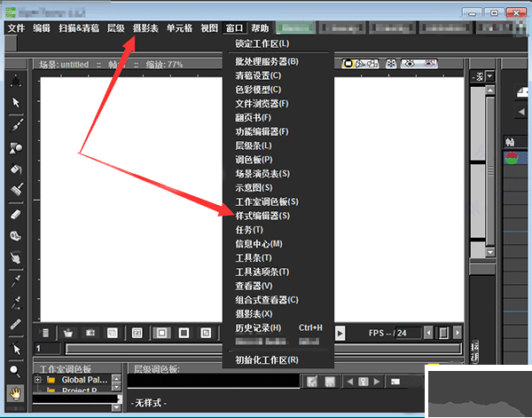Decrease FPS with left arrow
Screen dimensions: 532x418
(428, 333)
